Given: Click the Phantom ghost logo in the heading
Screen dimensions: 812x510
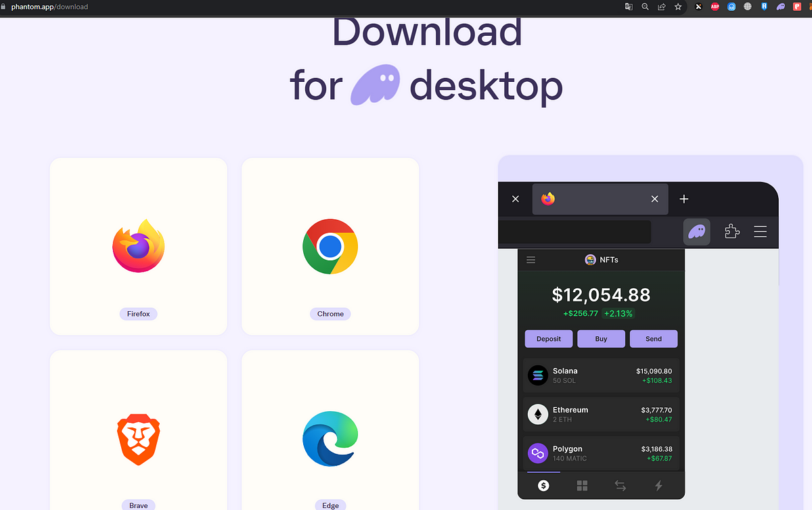Looking at the screenshot, I should (375, 85).
